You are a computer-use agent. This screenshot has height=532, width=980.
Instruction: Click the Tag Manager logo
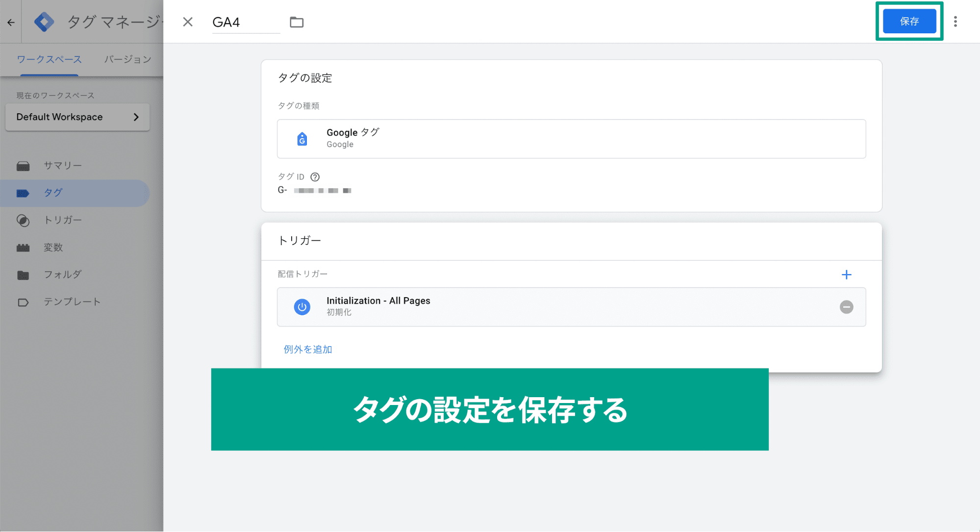(x=44, y=22)
